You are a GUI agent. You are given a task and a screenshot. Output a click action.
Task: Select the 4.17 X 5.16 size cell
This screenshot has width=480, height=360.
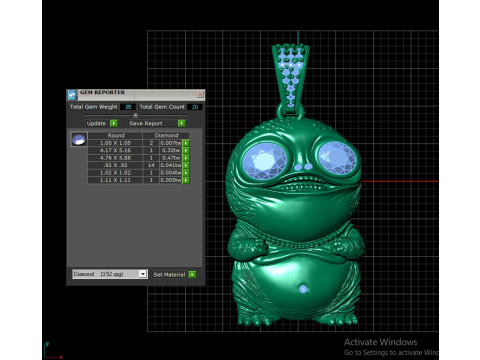point(115,150)
